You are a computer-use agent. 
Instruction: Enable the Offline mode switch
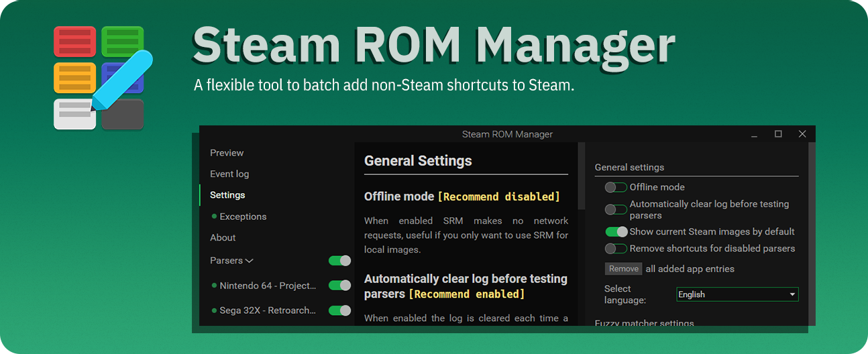tap(616, 188)
